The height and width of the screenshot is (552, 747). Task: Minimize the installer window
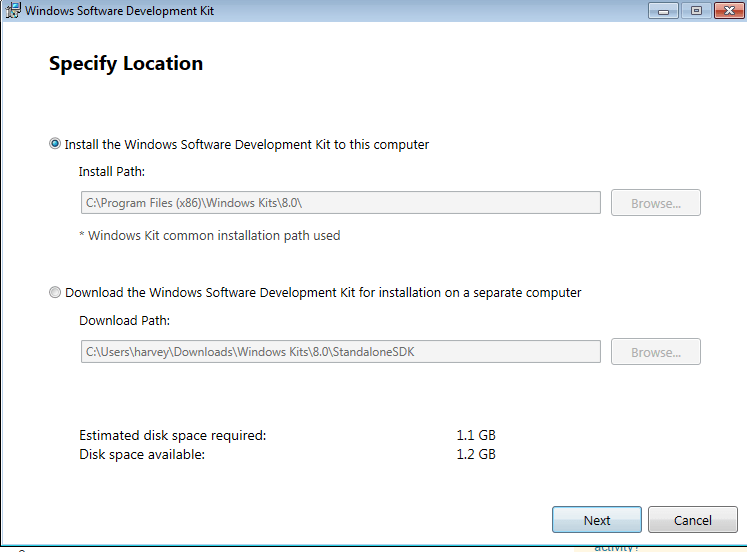663,10
